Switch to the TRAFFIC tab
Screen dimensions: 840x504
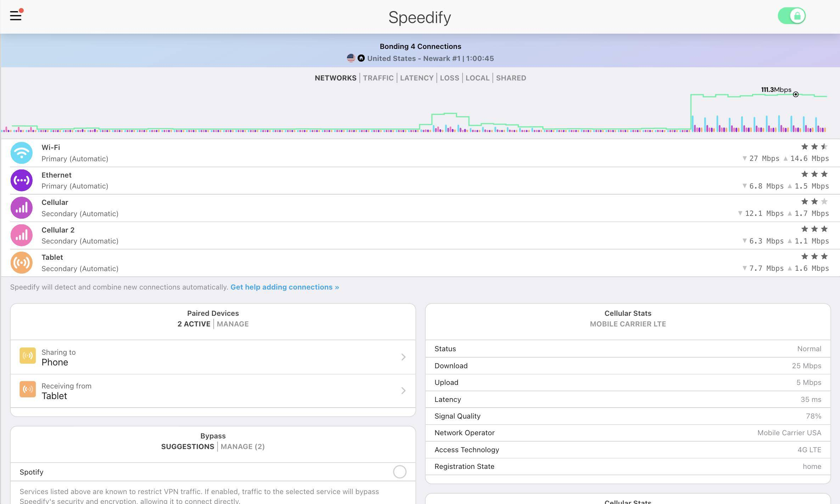378,78
